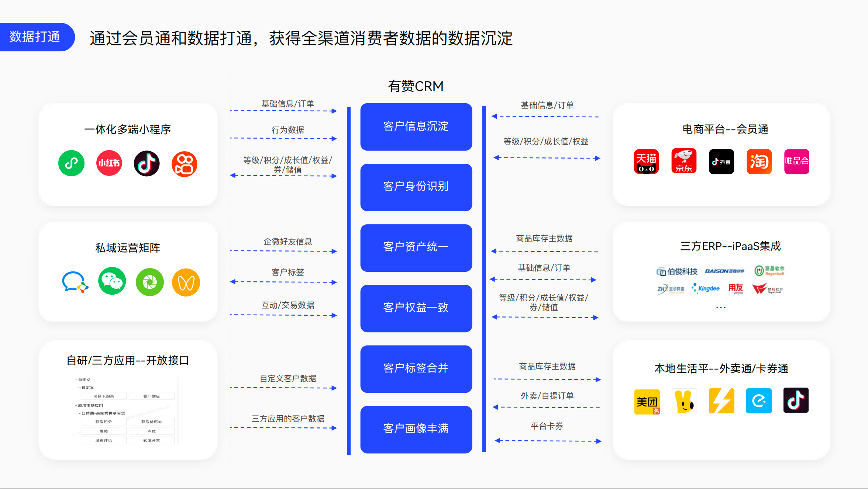Click the Kingdee 金蝶 logo in 三方ERP area
Screen dimensions: 868x489
[705, 288]
